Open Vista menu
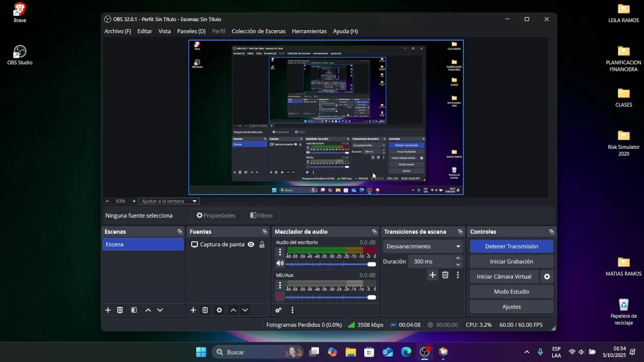The height and width of the screenshot is (362, 644). pyautogui.click(x=165, y=31)
